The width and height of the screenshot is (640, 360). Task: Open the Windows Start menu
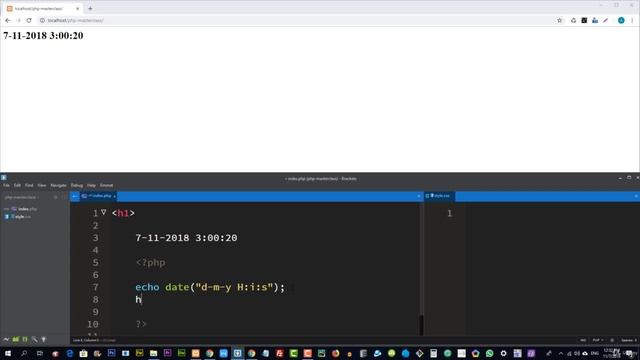[x=8, y=353]
